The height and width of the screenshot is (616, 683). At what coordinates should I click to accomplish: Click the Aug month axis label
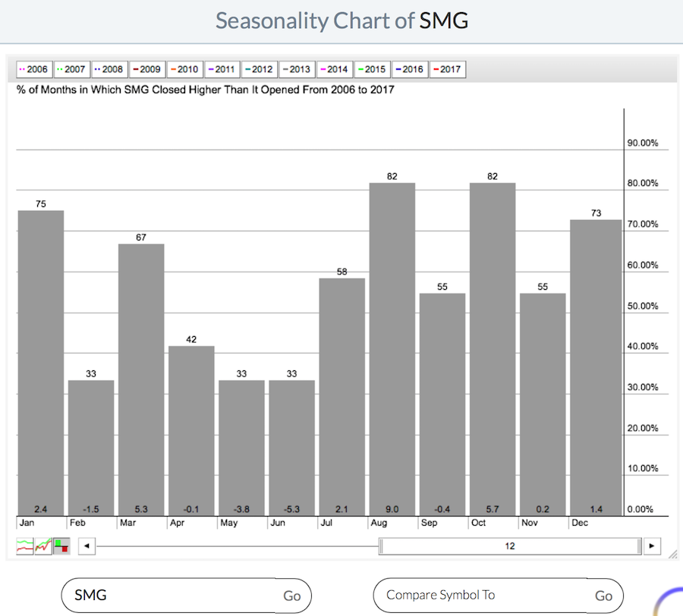pyautogui.click(x=379, y=523)
